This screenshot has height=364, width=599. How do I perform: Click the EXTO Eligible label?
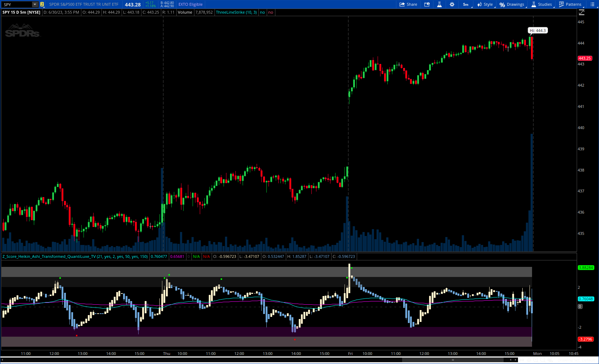click(x=190, y=4)
